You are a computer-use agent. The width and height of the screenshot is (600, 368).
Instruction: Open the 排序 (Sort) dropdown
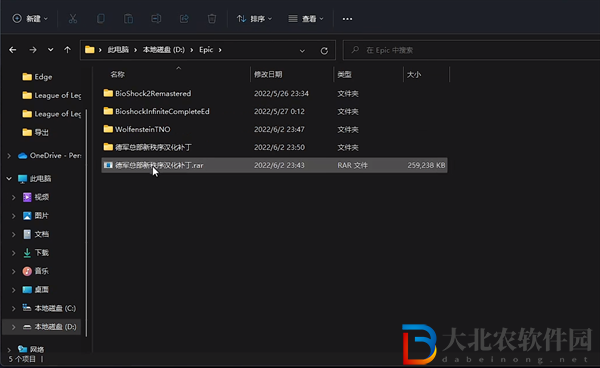coord(254,18)
